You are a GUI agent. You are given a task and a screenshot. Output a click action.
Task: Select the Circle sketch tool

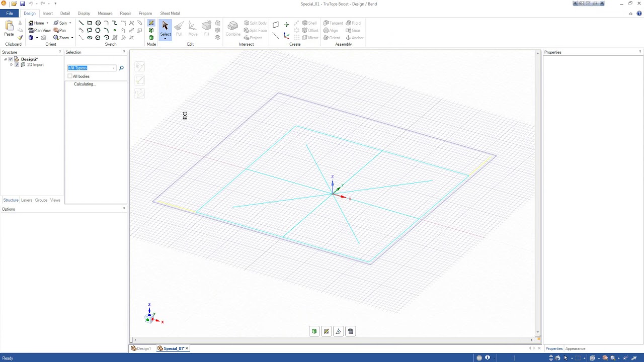coord(98,23)
